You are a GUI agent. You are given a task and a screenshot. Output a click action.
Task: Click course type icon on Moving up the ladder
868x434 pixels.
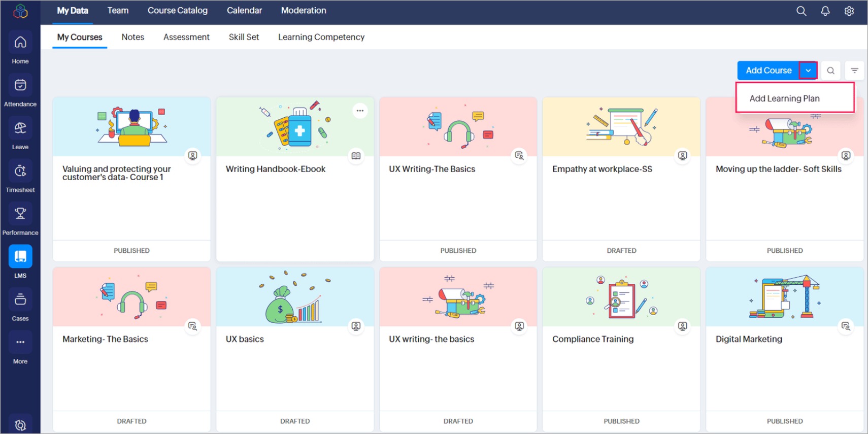click(846, 156)
